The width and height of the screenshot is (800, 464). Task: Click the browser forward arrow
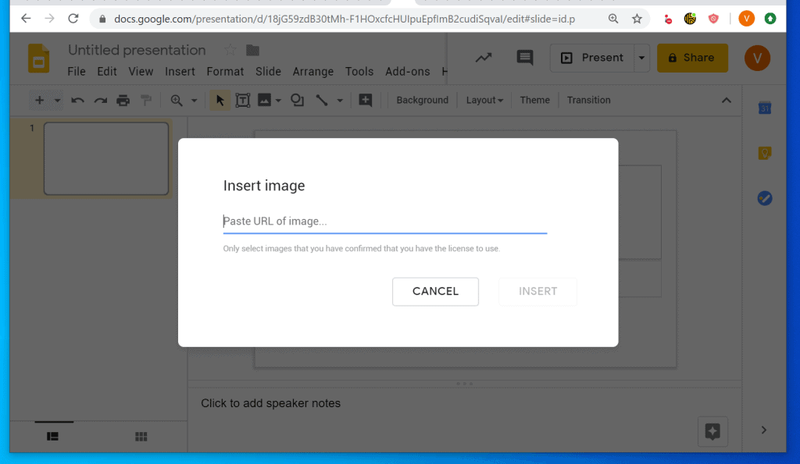(49, 19)
